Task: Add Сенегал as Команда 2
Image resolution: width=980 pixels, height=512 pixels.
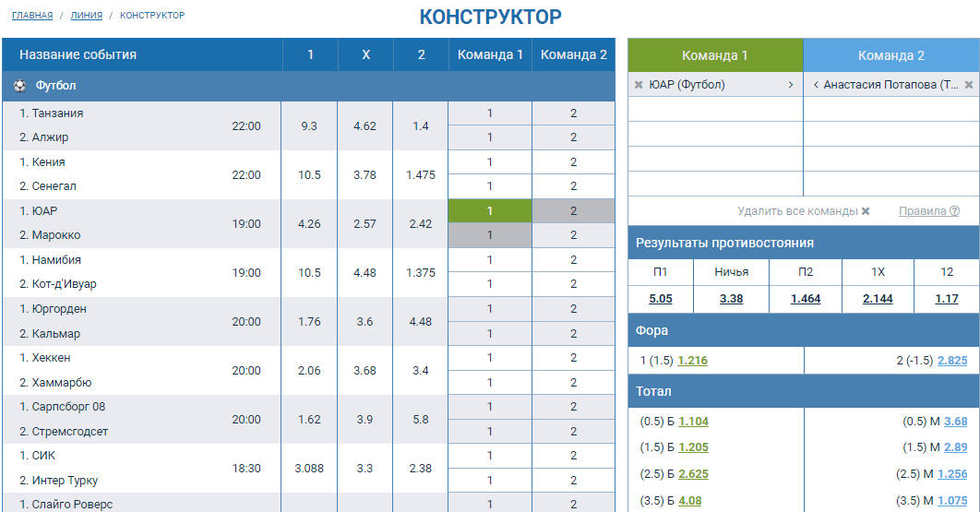Action: pyautogui.click(x=574, y=186)
